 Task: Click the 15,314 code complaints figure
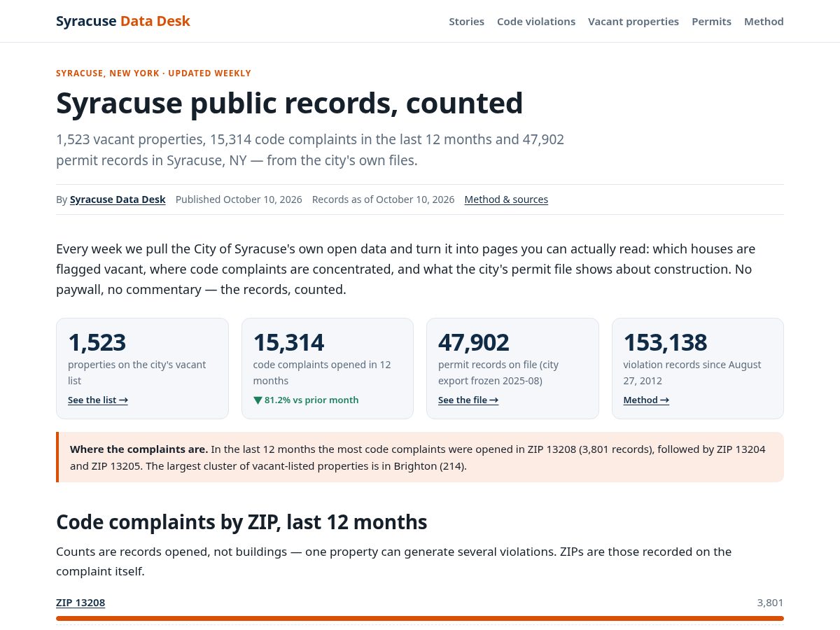click(288, 342)
